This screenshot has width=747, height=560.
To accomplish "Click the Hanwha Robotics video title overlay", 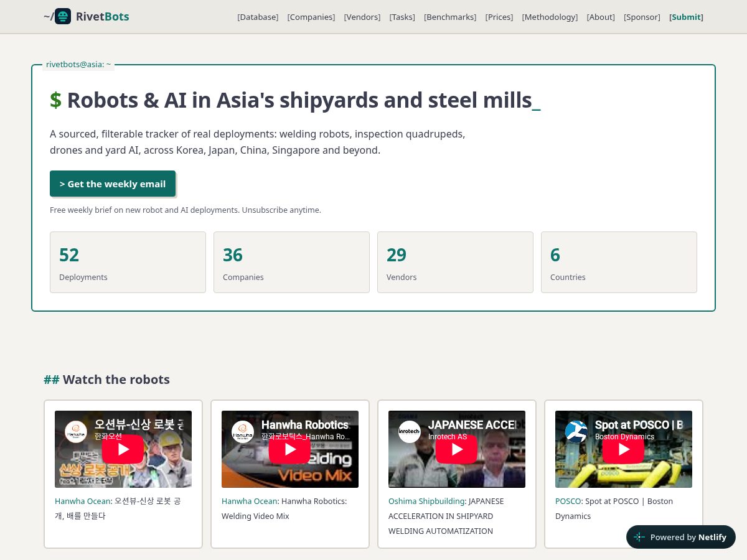I will click(x=306, y=425).
